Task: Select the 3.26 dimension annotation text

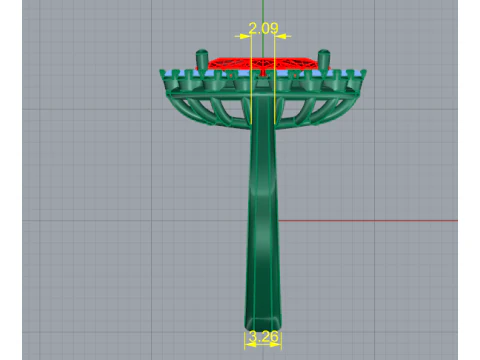Action: pos(263,337)
